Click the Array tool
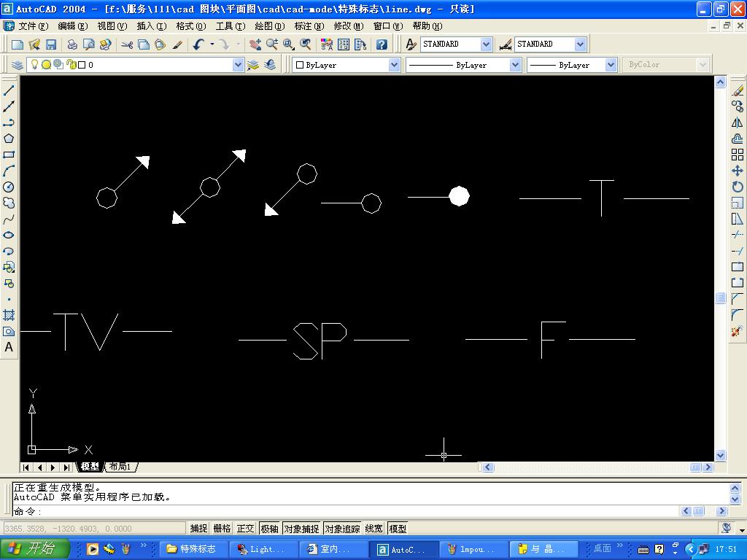Viewport: 747px width, 560px height. 738,155
